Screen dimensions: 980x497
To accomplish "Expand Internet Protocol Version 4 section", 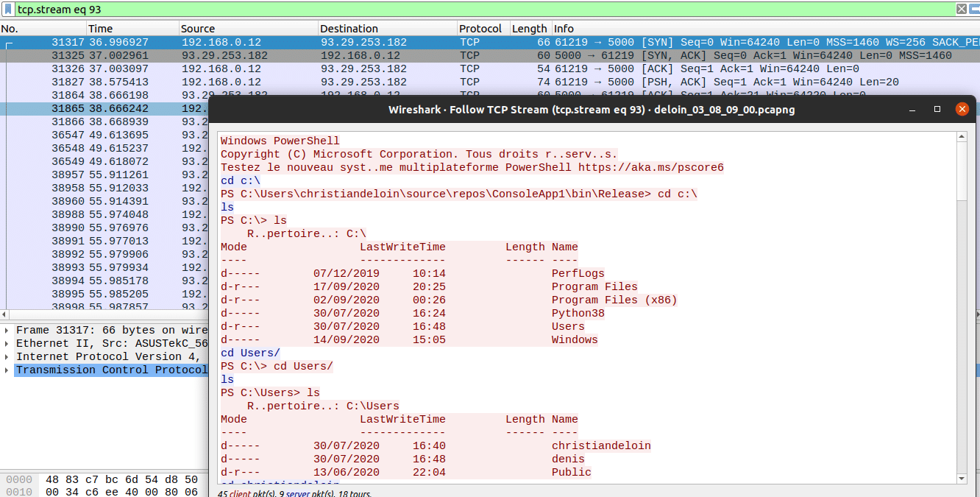I will (7, 357).
